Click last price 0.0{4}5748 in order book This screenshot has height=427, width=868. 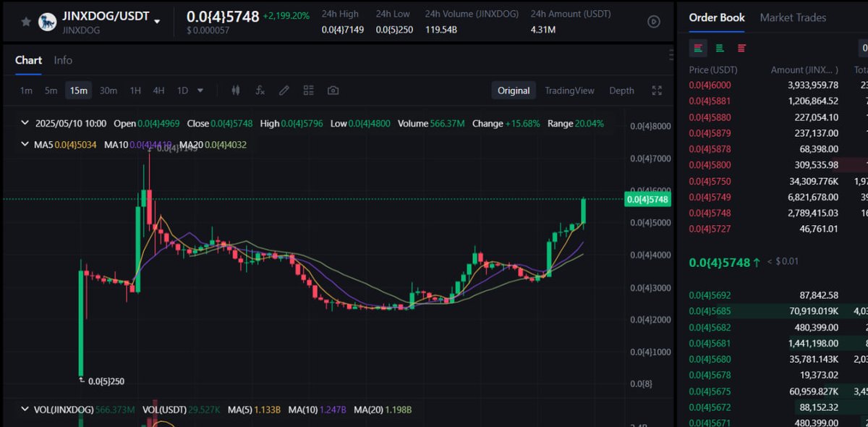[719, 262]
